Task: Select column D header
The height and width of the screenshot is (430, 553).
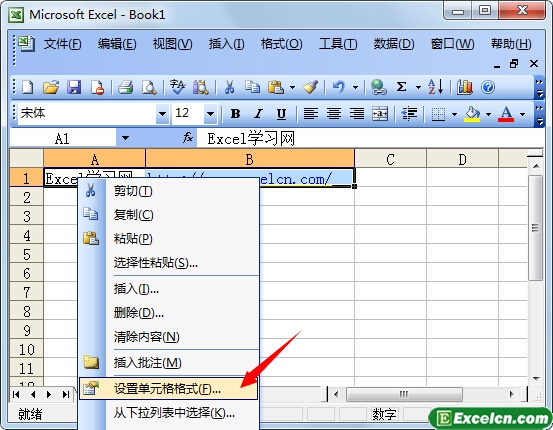Action: [x=462, y=159]
